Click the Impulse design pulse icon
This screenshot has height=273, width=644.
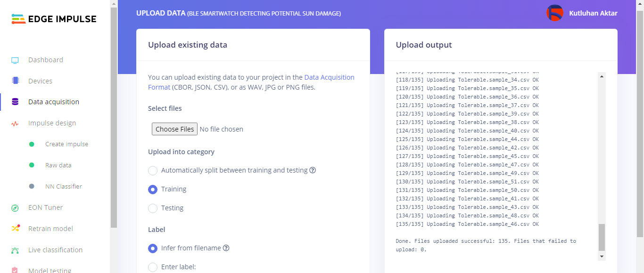pos(15,124)
